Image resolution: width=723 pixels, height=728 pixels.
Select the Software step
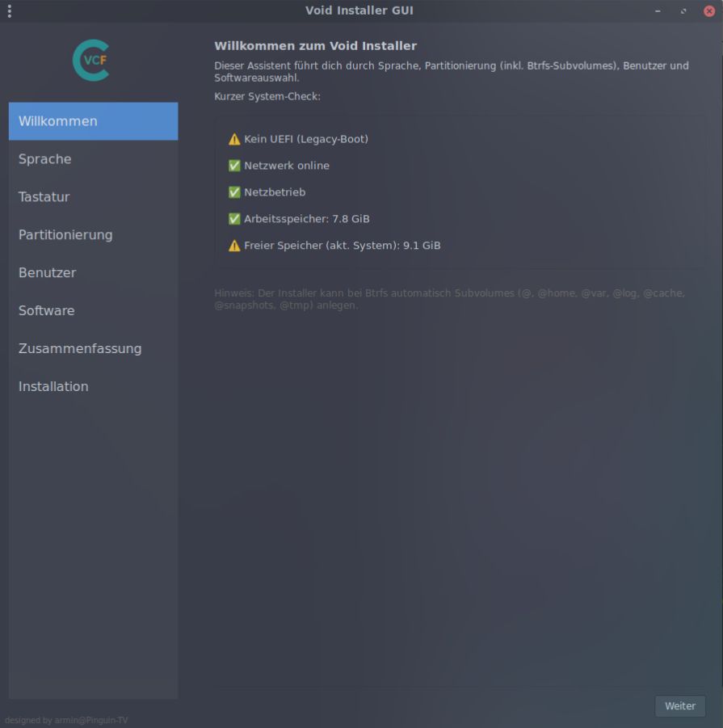click(x=93, y=310)
